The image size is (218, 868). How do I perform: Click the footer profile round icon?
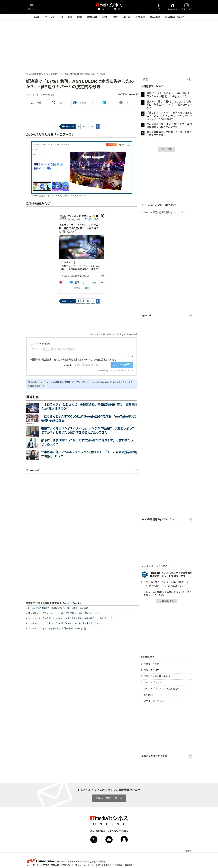124,839
